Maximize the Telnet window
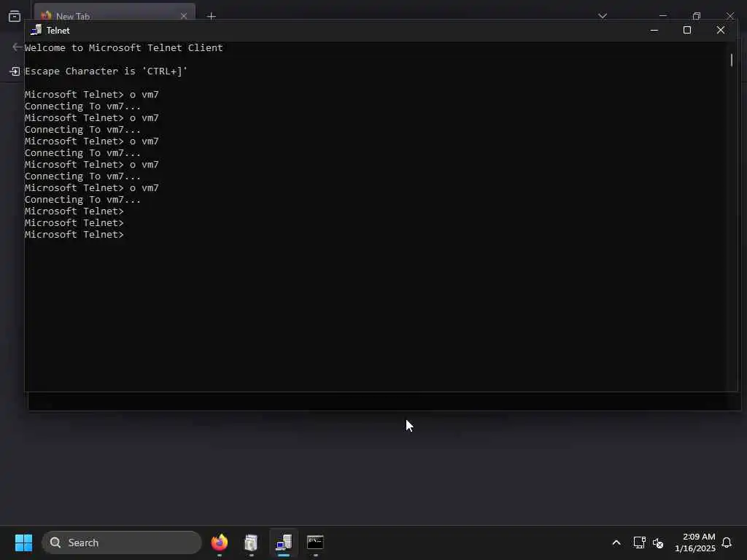Screen dimensions: 747x560 coord(687,31)
